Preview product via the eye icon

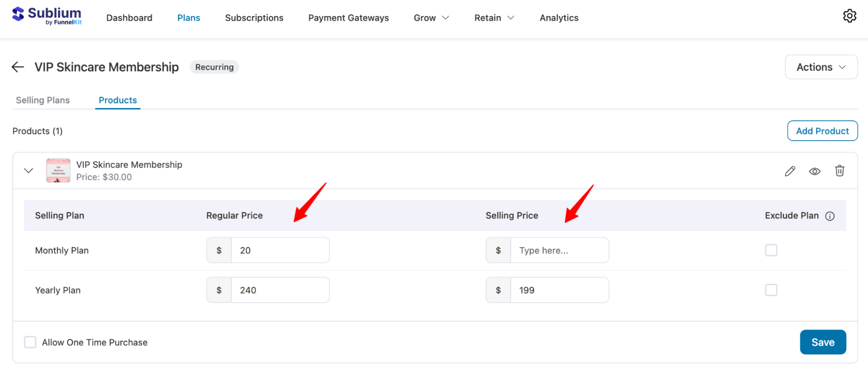click(815, 171)
